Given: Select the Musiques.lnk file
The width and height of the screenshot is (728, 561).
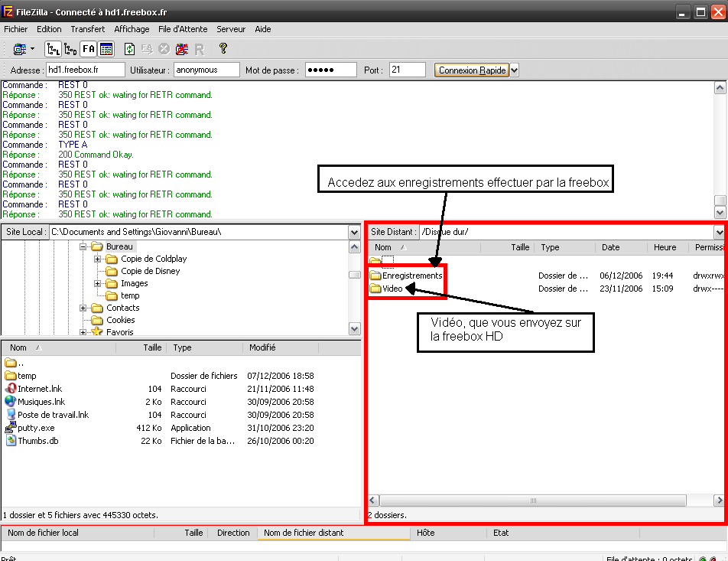Looking at the screenshot, I should point(41,402).
